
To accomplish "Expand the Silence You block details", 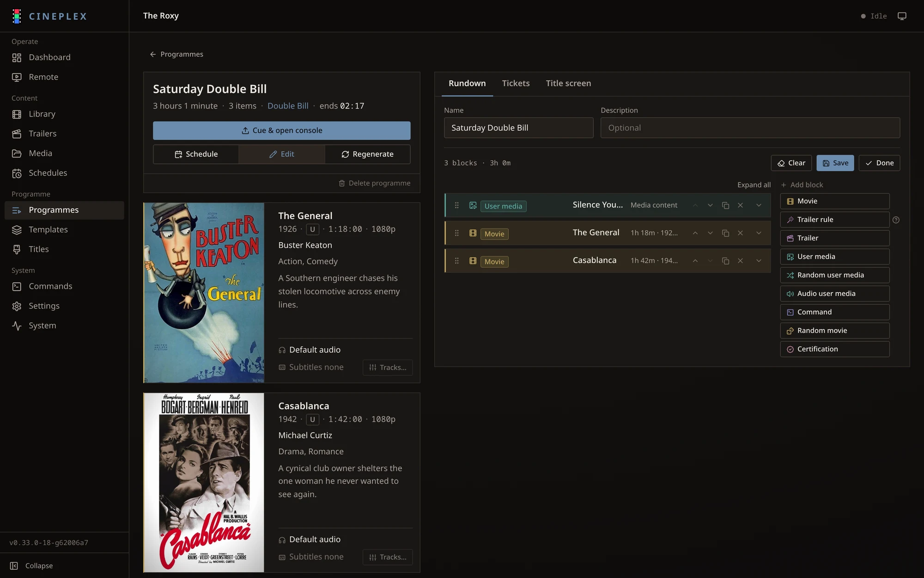I will [759, 205].
